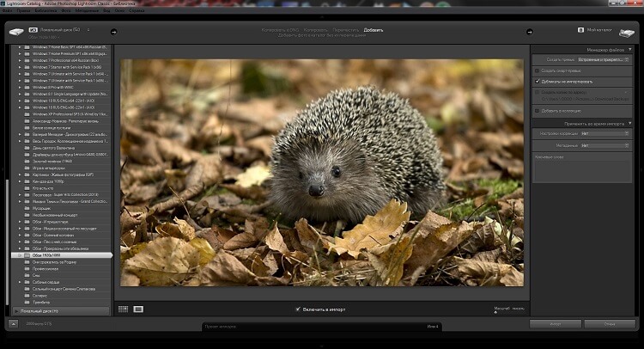Viewport: 644px width, 349px height.
Task: Toggle 'Включить в импорт' checkbox
Action: coord(298,309)
